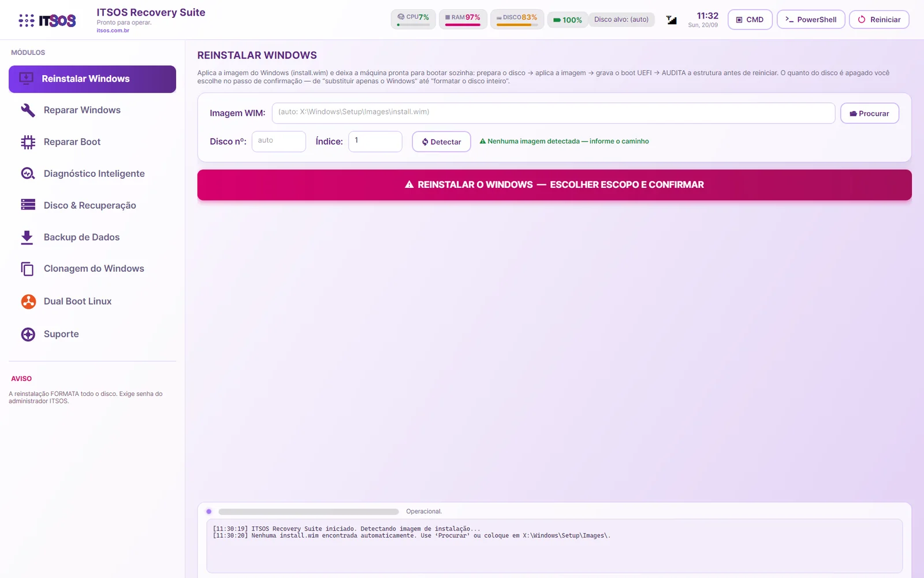Open the Diagnóstico Inteligente module
The image size is (924, 578).
[x=92, y=173]
